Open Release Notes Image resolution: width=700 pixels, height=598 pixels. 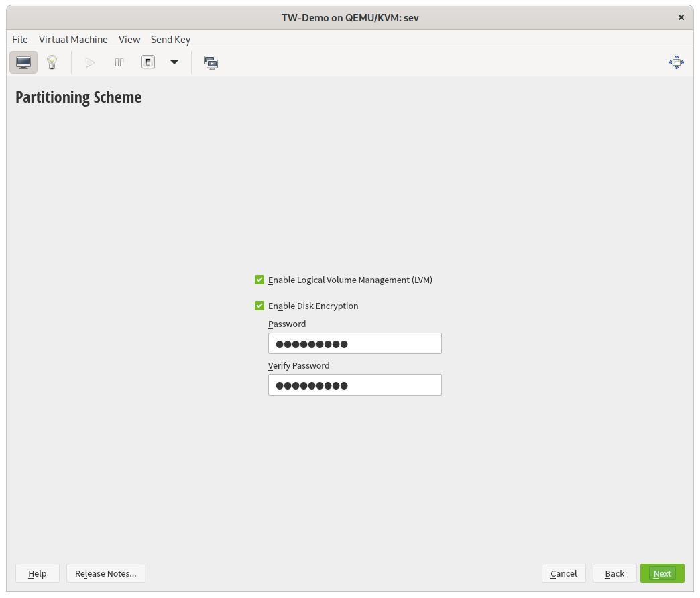coord(106,573)
